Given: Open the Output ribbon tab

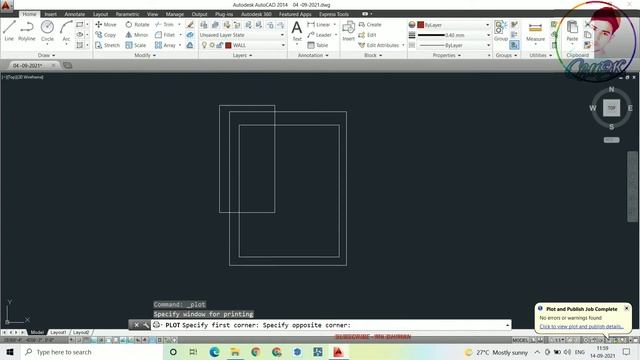Looking at the screenshot, I should click(200, 14).
